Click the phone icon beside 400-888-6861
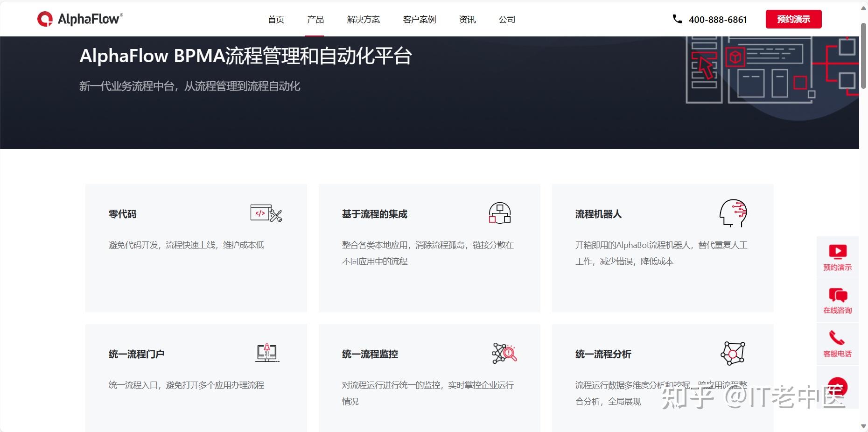Viewport: 868px width, 432px height. pos(676,19)
